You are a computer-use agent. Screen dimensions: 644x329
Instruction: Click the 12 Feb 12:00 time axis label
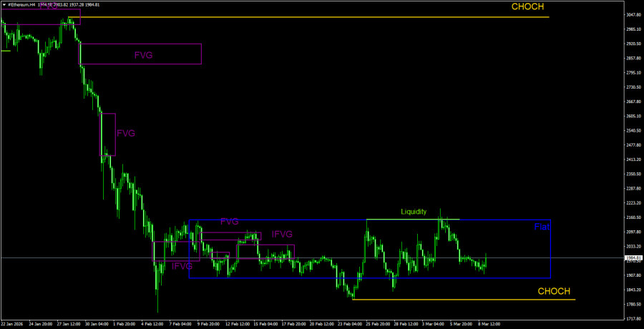tap(237, 324)
